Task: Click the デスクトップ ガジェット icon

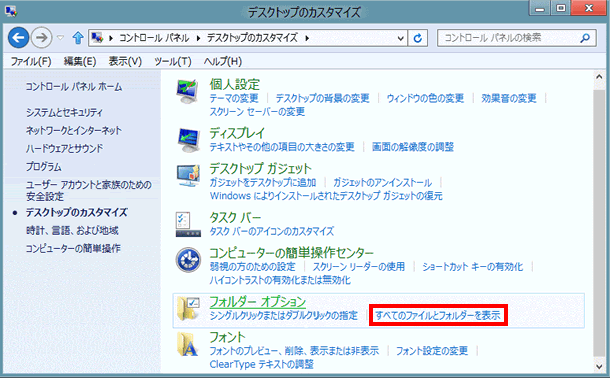Action: (188, 175)
